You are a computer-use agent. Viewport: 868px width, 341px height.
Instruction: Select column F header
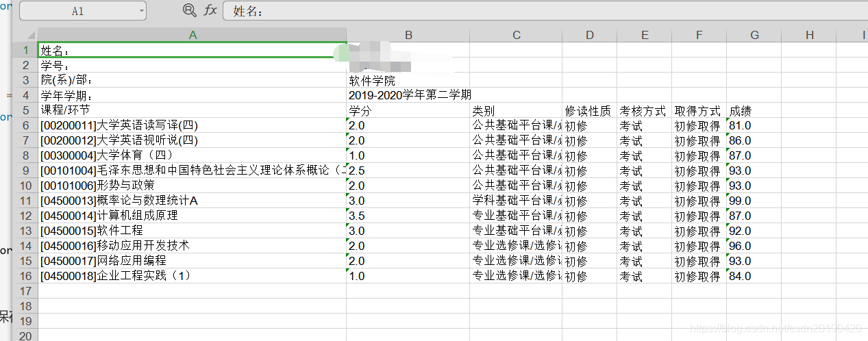699,35
